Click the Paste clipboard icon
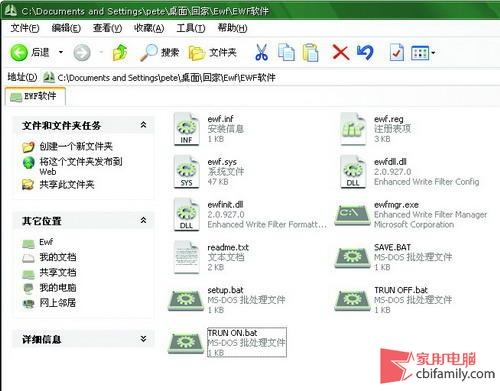This screenshot has height=391, width=500. tap(310, 52)
